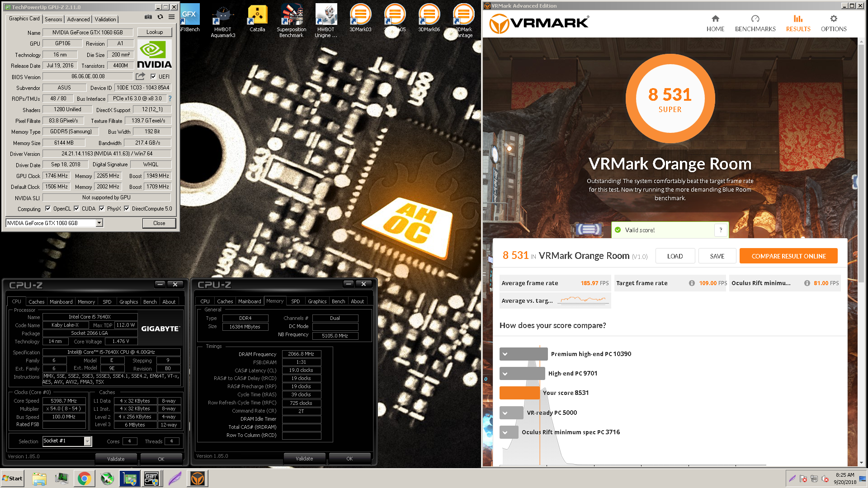Open the GPU-Z hamburger menu
The width and height of the screenshot is (868, 488).
171,17
